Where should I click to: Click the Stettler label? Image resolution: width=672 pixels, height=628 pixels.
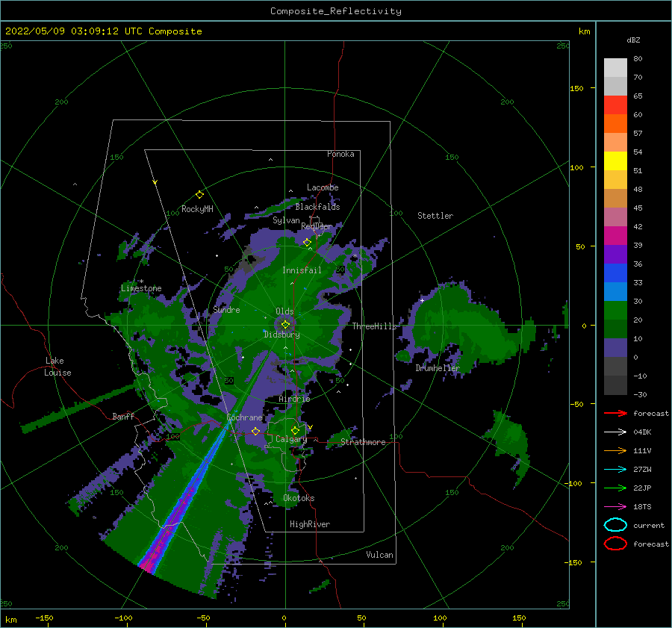(435, 216)
